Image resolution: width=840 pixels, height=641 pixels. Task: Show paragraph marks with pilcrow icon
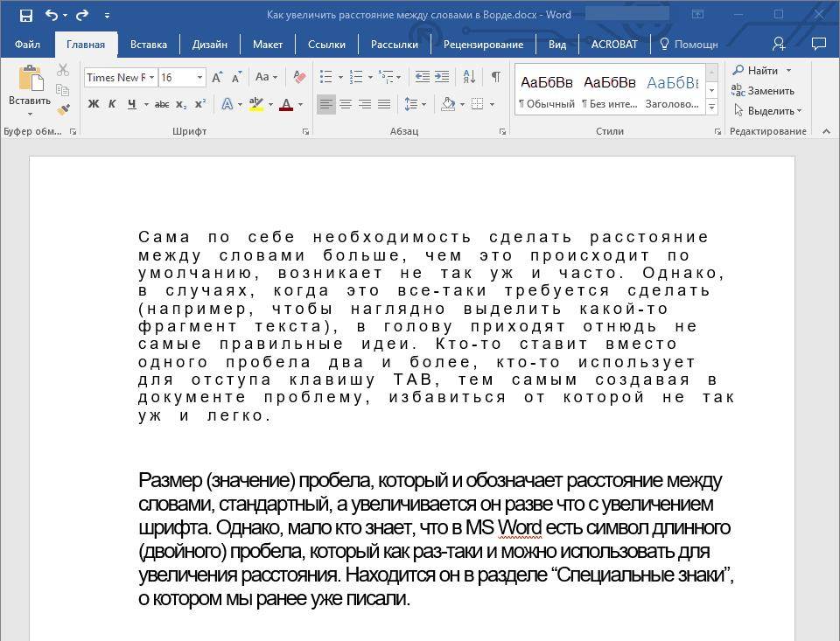click(495, 77)
